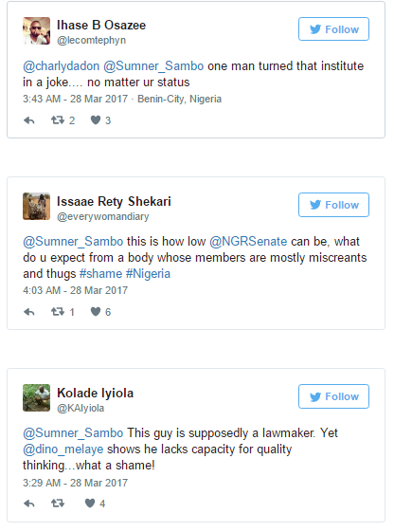Follow Kolade Iyiola
Screen dimensions: 394x532
[333, 396]
